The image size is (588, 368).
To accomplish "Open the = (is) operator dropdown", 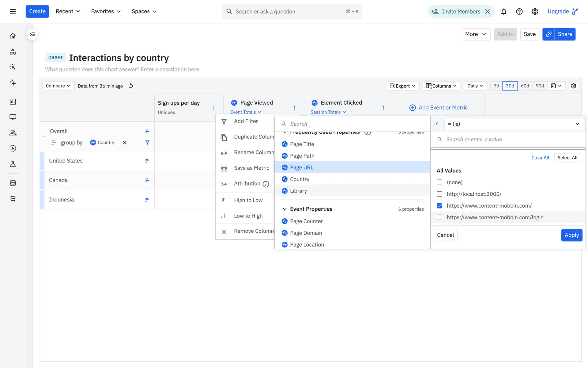I will click(x=514, y=124).
